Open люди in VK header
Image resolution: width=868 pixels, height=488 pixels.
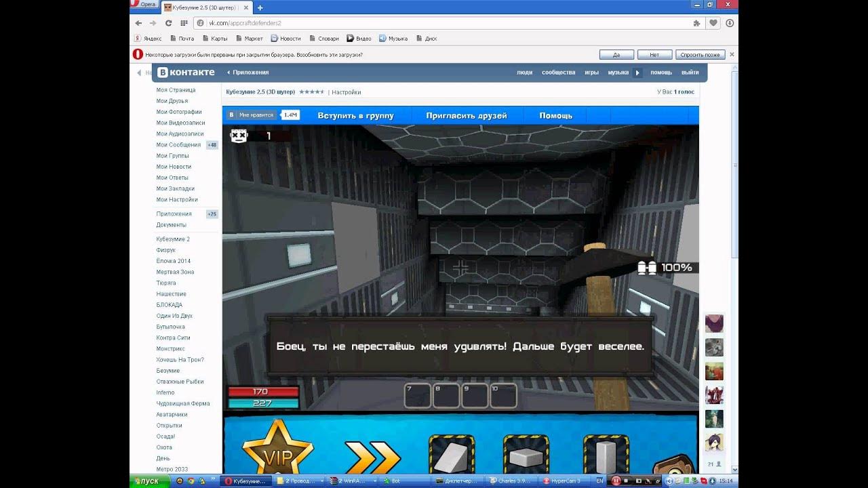[524, 73]
